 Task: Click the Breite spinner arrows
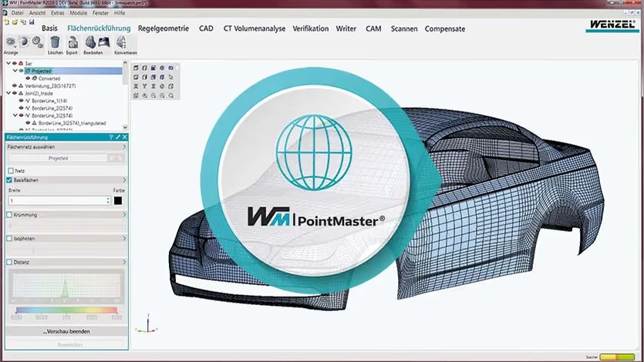108,200
